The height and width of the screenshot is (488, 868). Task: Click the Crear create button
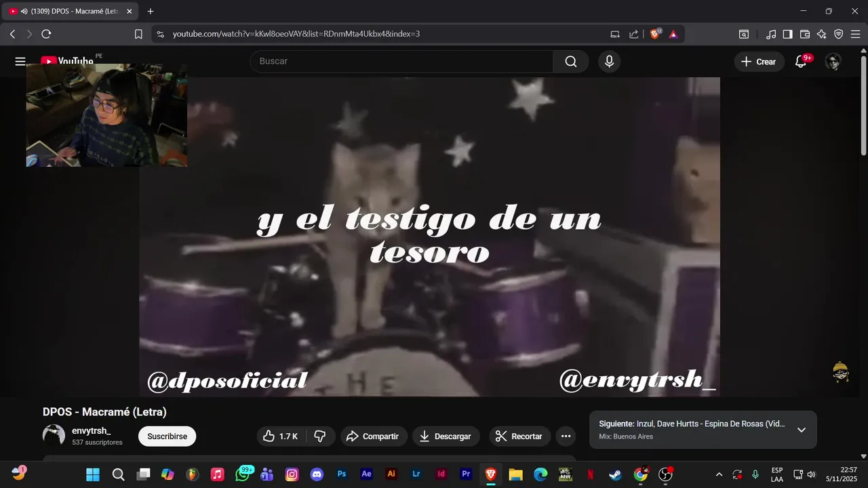tap(759, 62)
